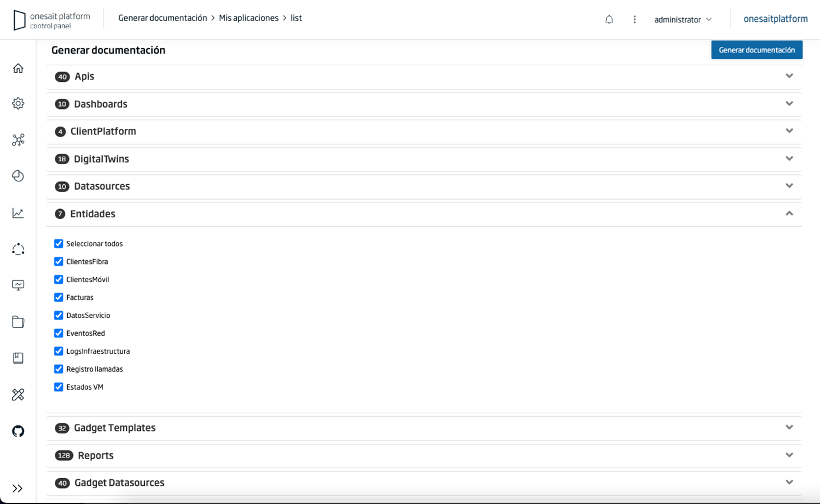820x504 pixels.
Task: Disable the EventosRed checkbox
Action: [58, 333]
